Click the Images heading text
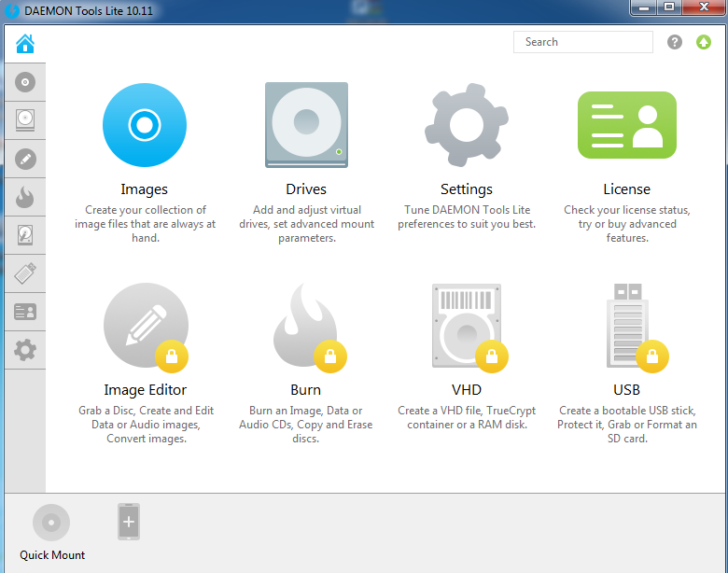This screenshot has width=728, height=573. click(x=145, y=189)
